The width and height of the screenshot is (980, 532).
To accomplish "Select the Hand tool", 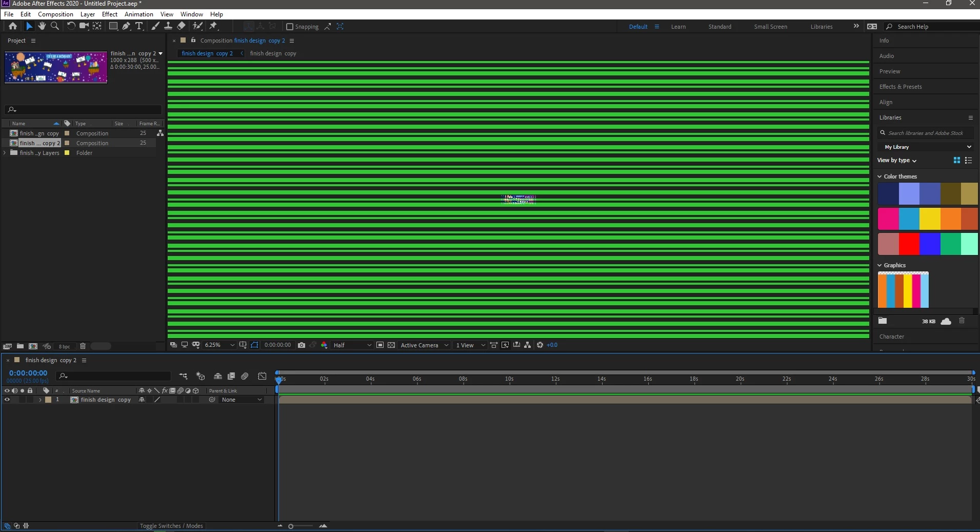I will pos(42,26).
